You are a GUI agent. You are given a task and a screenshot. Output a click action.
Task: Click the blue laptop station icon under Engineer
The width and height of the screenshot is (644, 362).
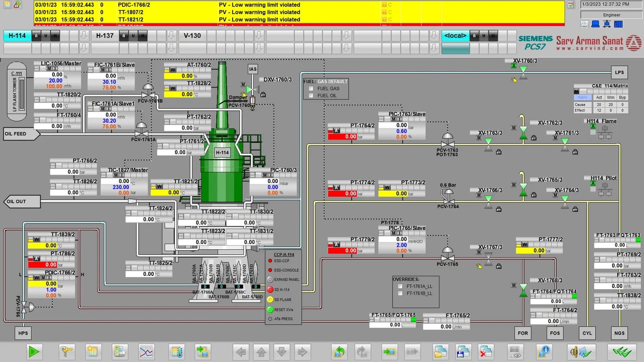tap(596, 24)
